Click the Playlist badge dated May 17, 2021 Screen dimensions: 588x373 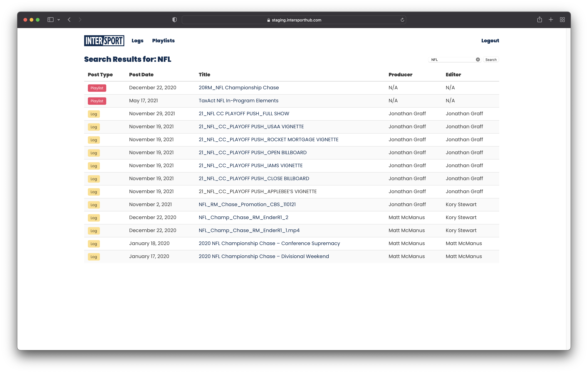pyautogui.click(x=97, y=101)
